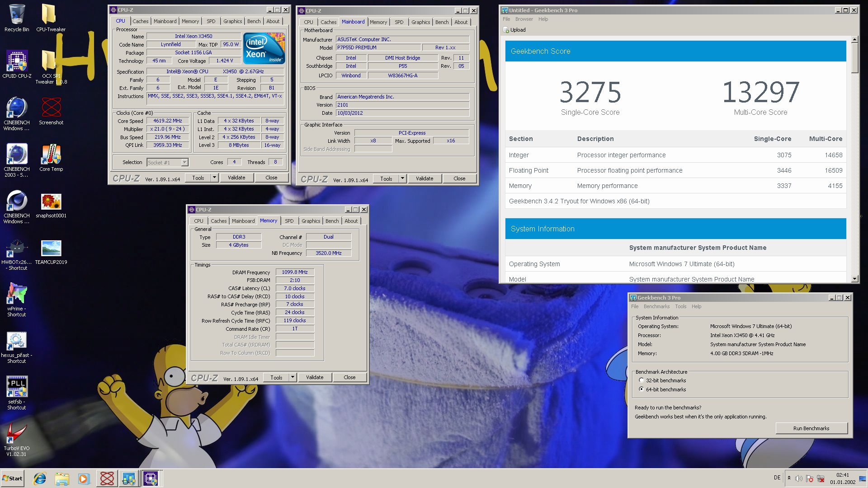The width and height of the screenshot is (868, 488).
Task: Click DRAM Frequency value 1099.8 MHz
Action: pyautogui.click(x=295, y=272)
